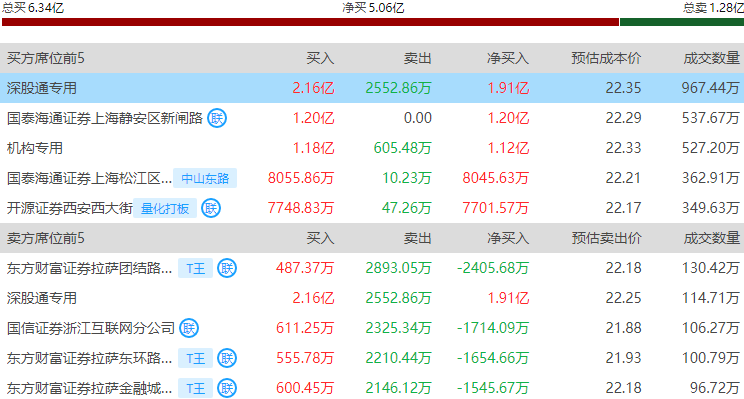Click the 联 icon in 东方财富证券拉萨金融城 row

point(227,388)
